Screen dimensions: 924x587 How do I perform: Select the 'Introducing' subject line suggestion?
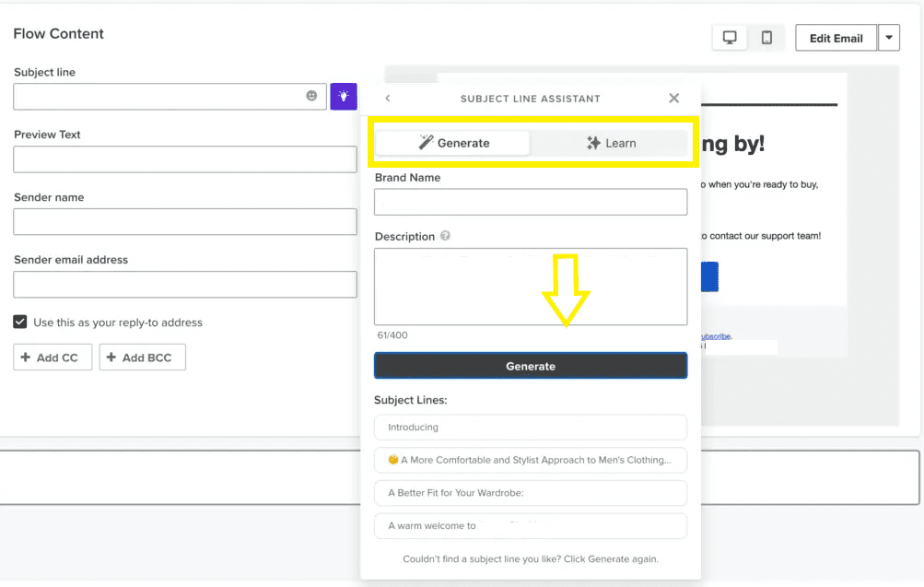click(x=530, y=427)
